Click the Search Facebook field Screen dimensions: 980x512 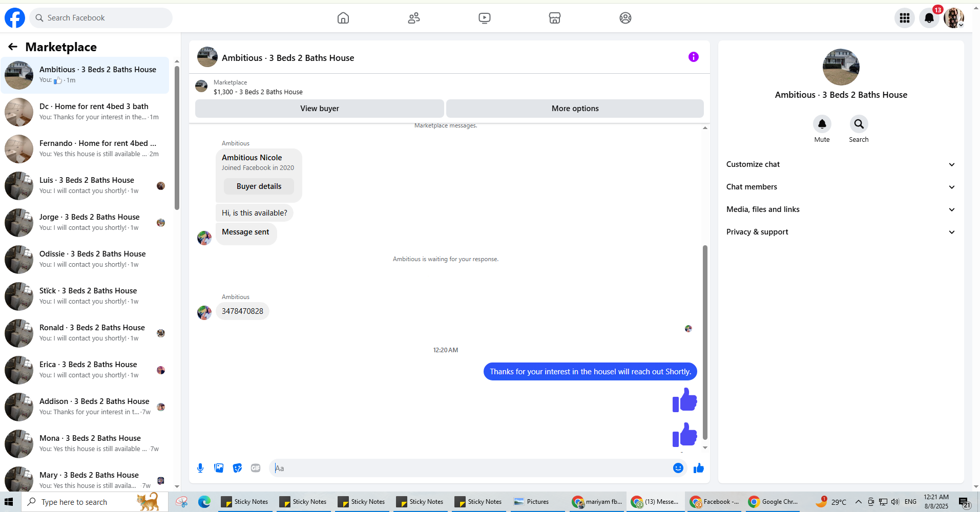click(x=101, y=18)
